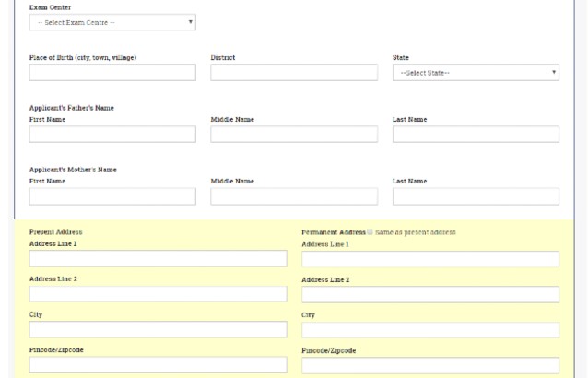588x378 pixels.
Task: Check Same as present address checkbox
Action: tap(370, 232)
